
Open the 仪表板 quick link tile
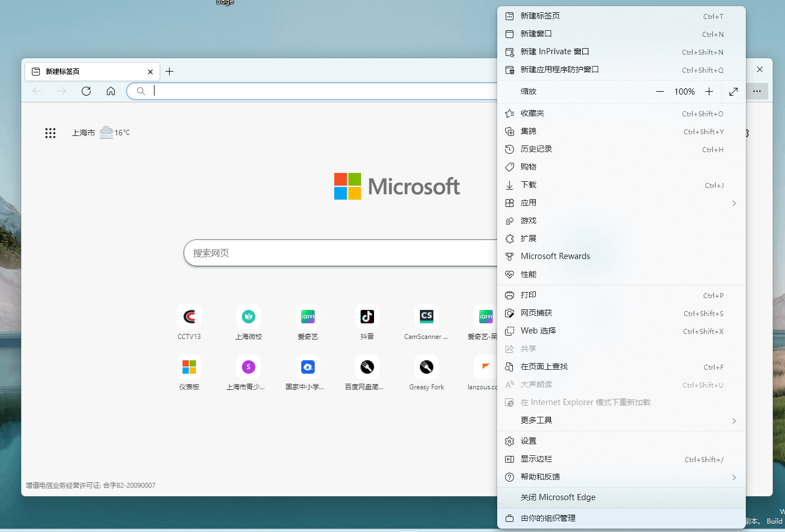[189, 373]
